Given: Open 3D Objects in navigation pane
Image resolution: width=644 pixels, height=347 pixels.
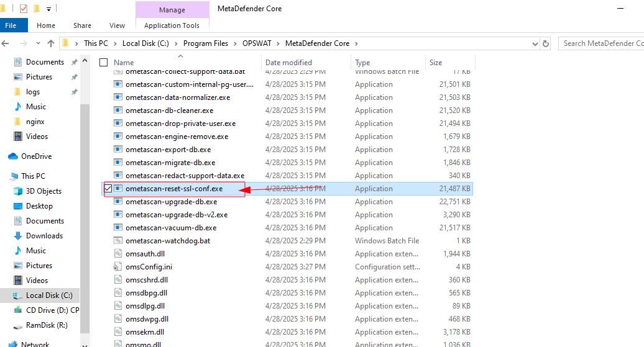Looking at the screenshot, I should tap(44, 191).
